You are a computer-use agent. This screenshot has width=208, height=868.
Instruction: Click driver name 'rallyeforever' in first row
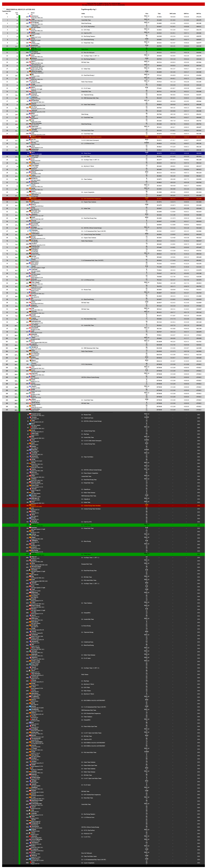[x=35, y=16]
